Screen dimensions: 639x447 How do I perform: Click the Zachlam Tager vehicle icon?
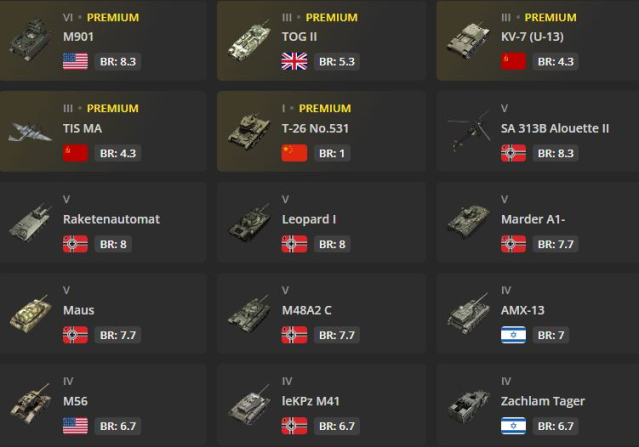[x=468, y=404]
